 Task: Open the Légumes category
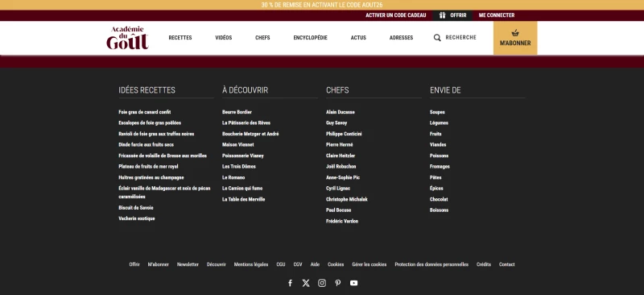(x=439, y=123)
